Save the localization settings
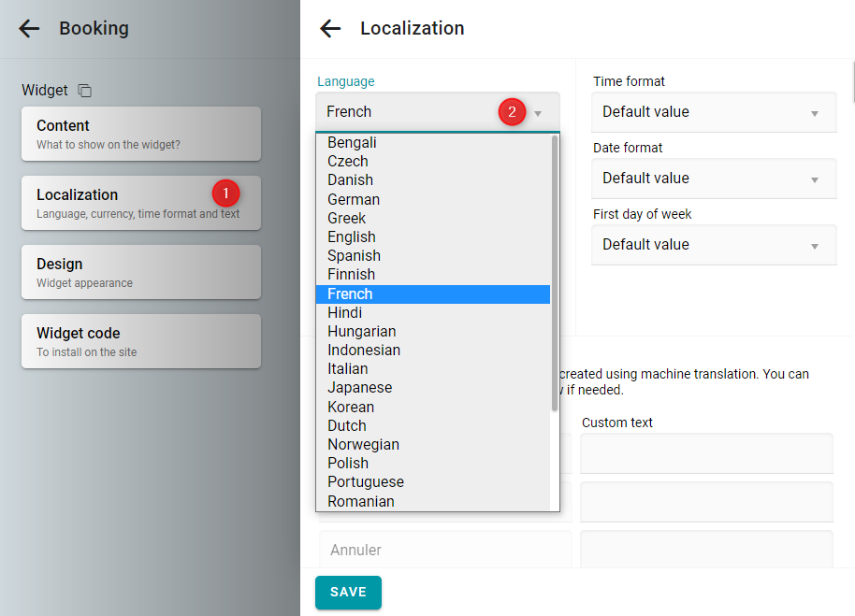This screenshot has width=855, height=616. (x=348, y=592)
